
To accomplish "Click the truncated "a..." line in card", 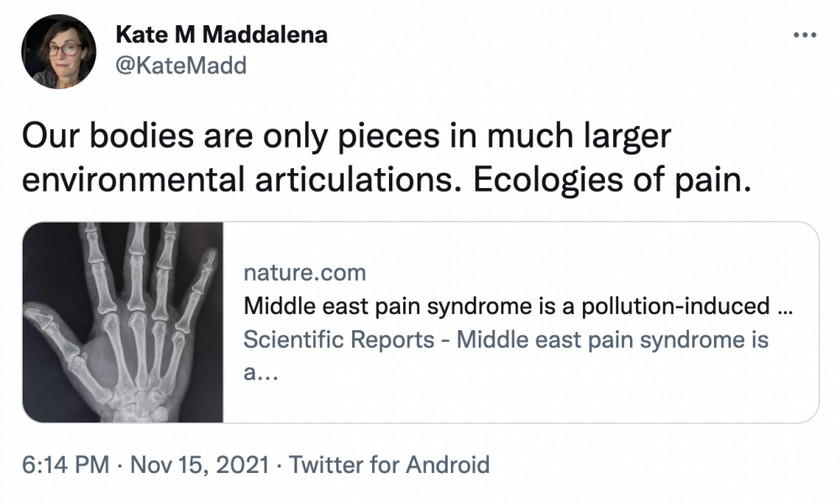I will (x=260, y=374).
